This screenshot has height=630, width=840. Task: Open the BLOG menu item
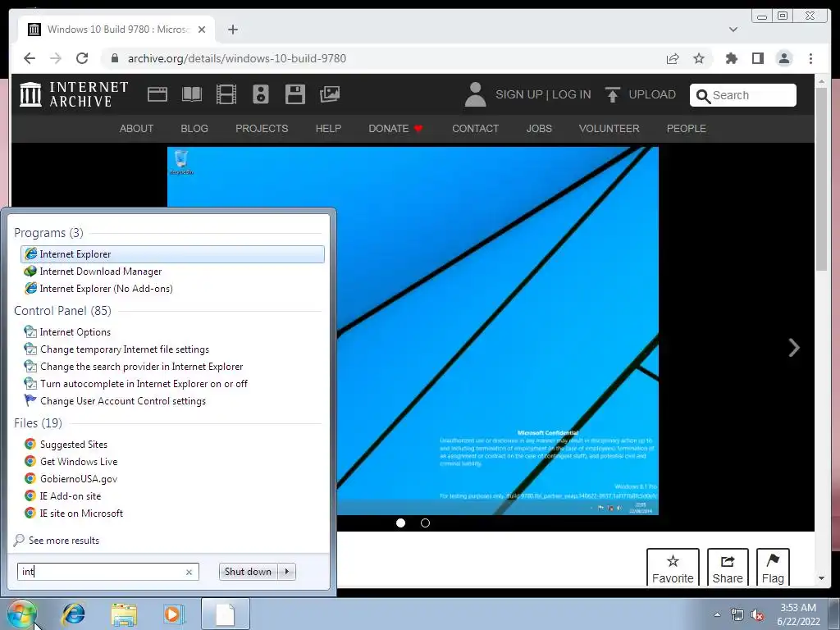[x=194, y=129]
